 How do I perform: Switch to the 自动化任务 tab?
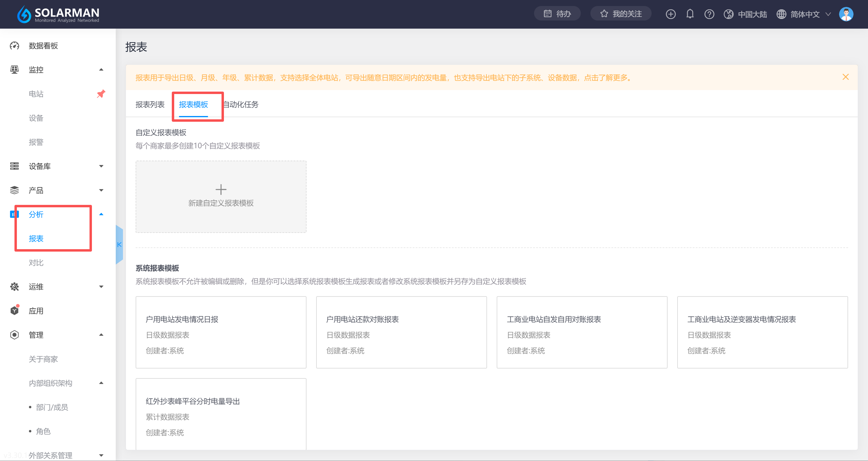pos(241,105)
